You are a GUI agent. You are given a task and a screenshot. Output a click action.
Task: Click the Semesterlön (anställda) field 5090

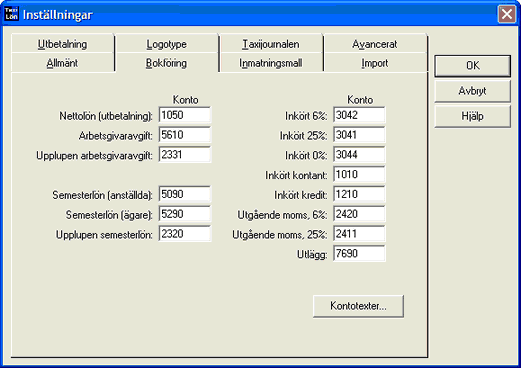(185, 194)
